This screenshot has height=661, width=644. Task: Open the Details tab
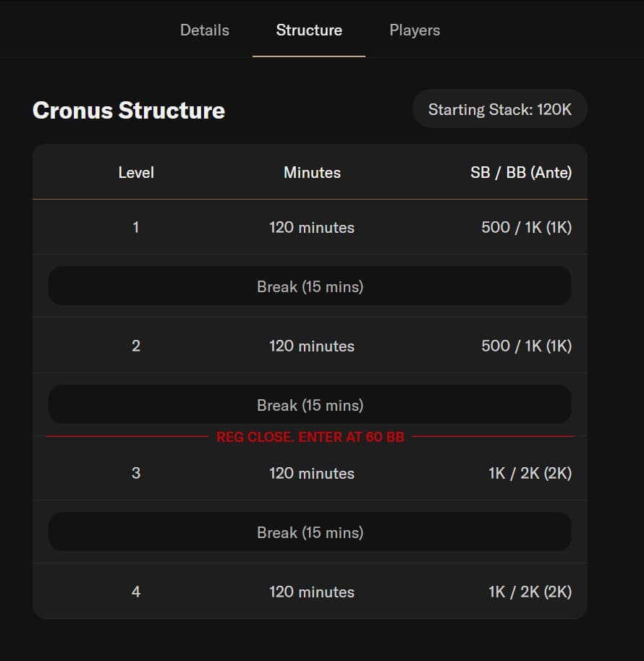[204, 30]
